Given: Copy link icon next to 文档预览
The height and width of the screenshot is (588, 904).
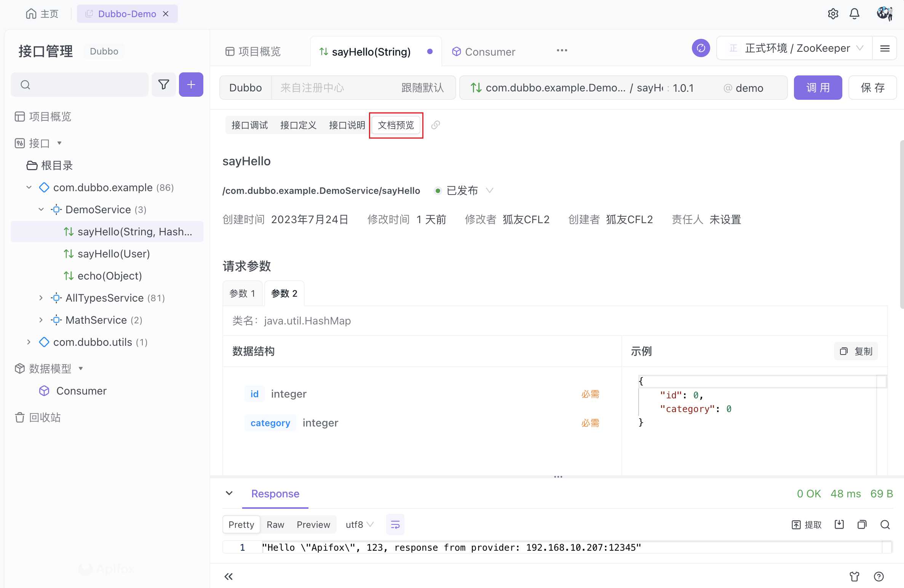Looking at the screenshot, I should (436, 125).
